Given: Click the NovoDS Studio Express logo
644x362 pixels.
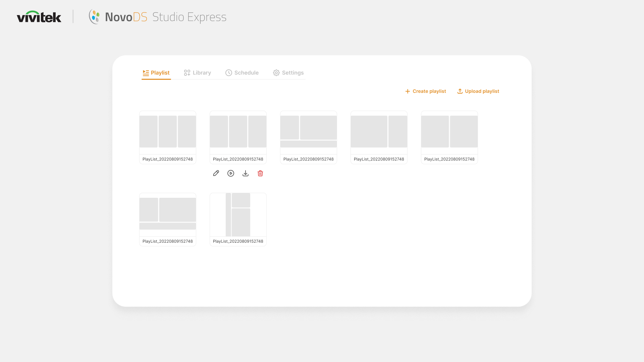Looking at the screenshot, I should [x=158, y=17].
